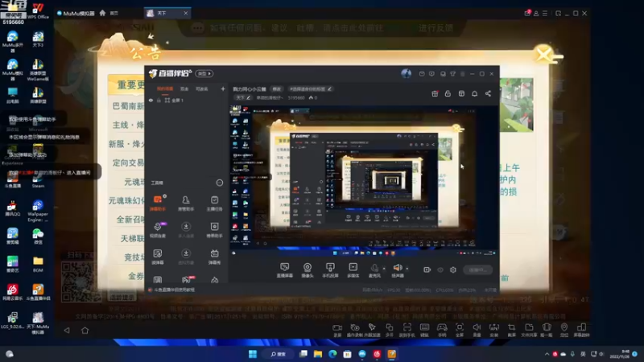Open the hamburger menu in the 直播伴侣 title bar

462,74
